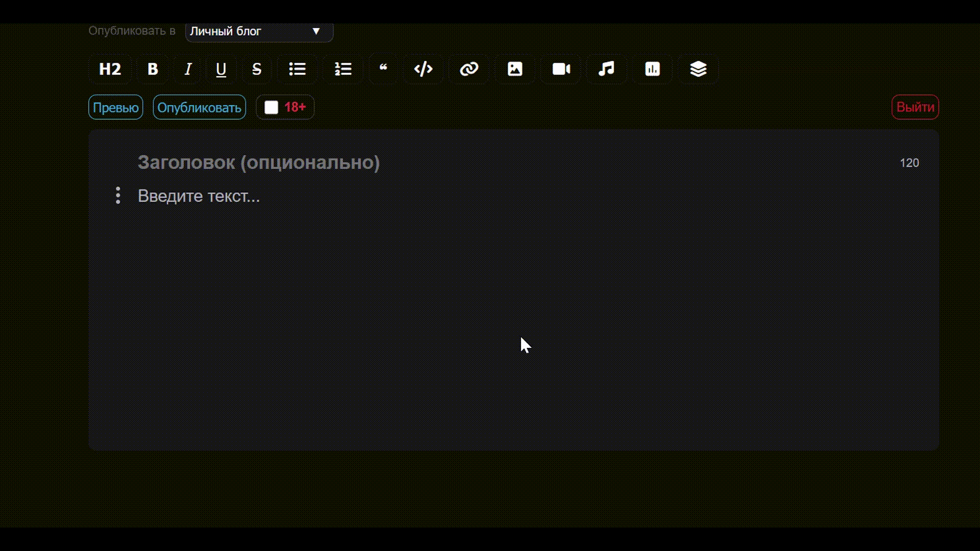
Task: Insert a code block
Action: point(423,69)
